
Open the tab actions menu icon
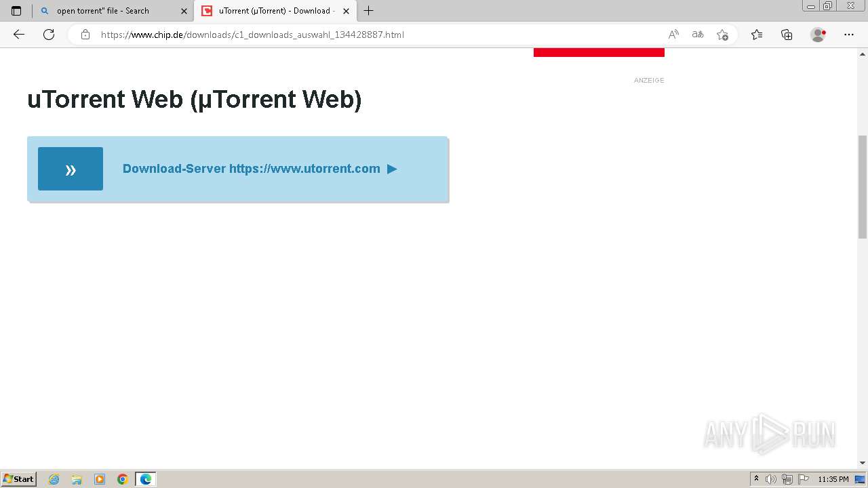16,11
